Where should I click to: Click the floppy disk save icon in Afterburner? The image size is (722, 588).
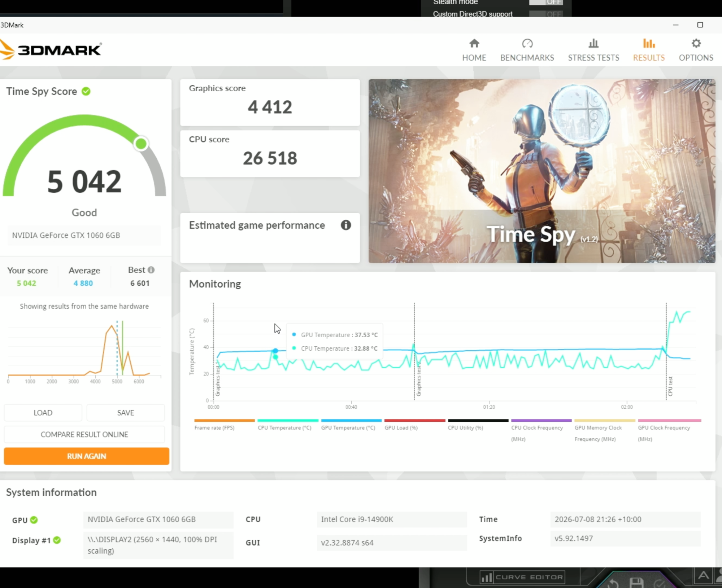click(636, 583)
